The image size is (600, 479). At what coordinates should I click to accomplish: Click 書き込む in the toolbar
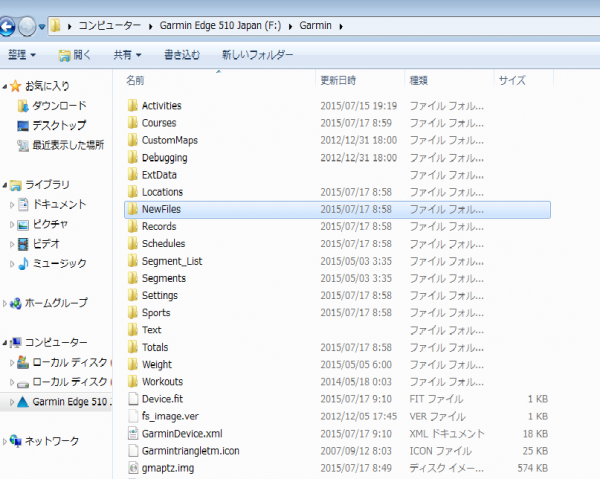(181, 54)
